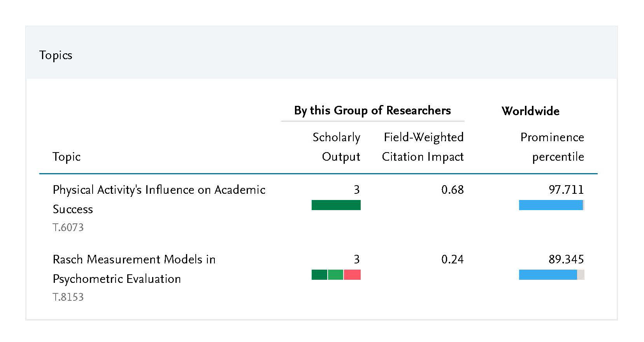This screenshot has width=644, height=342.
Task: Click the 97.711 prominence percentile value
Action: [566, 190]
